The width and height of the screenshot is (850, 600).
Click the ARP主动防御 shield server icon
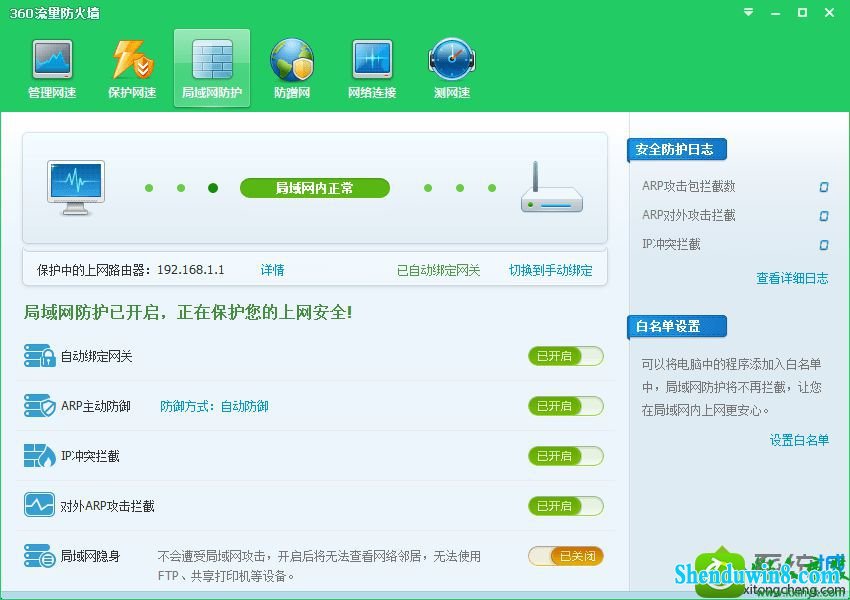(40, 406)
